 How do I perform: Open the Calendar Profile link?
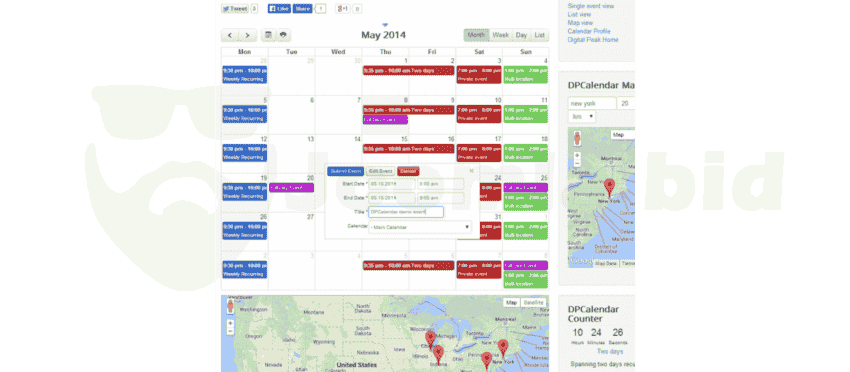point(589,31)
